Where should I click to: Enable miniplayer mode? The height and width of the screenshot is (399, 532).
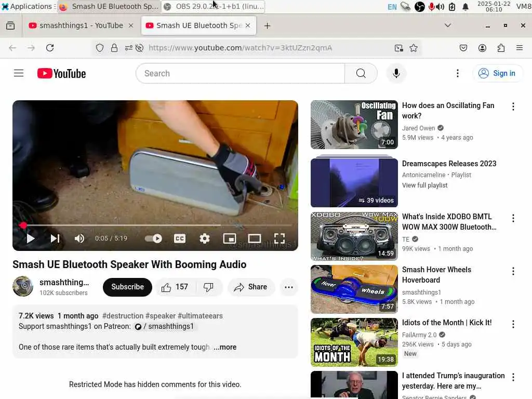tap(229, 238)
